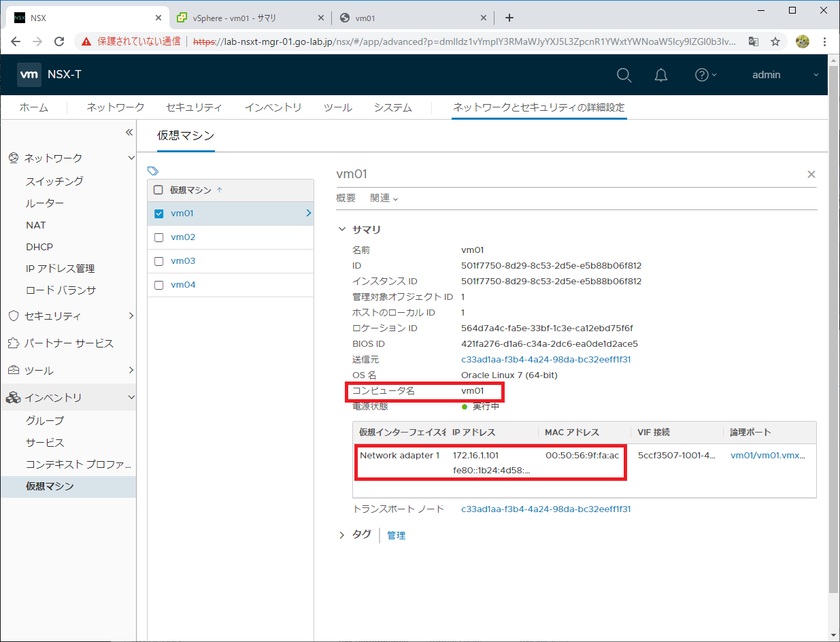
Task: Collapse the サマリ section
Action: 342,229
